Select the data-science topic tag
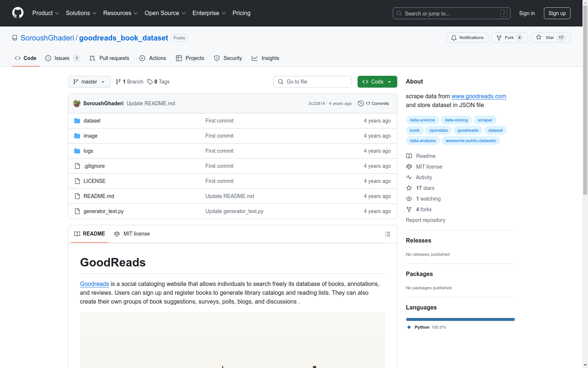The width and height of the screenshot is (588, 368). click(422, 120)
